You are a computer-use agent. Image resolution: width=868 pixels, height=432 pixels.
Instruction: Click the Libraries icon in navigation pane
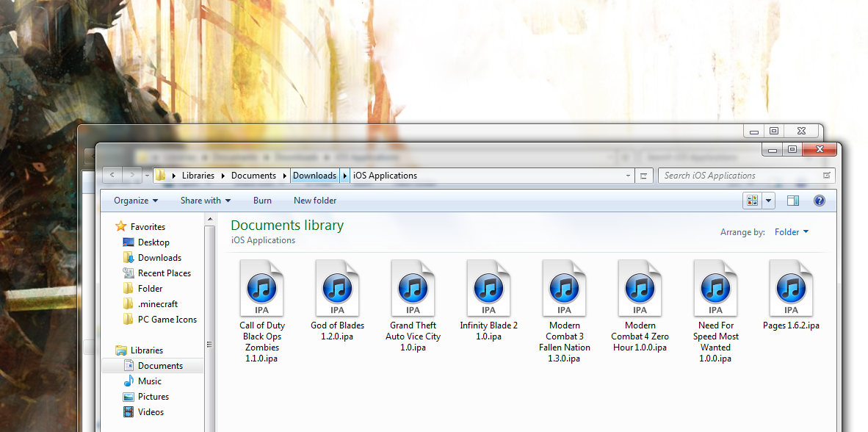tap(120, 350)
